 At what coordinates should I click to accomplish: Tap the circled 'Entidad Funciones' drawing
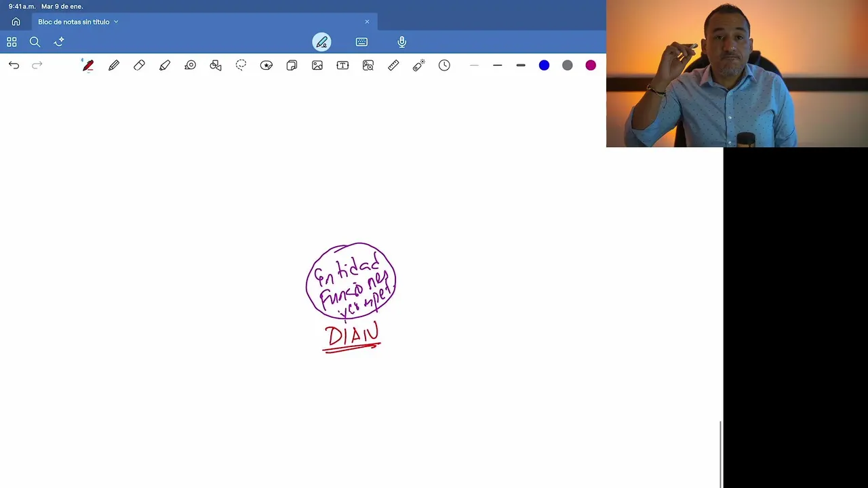[351, 281]
